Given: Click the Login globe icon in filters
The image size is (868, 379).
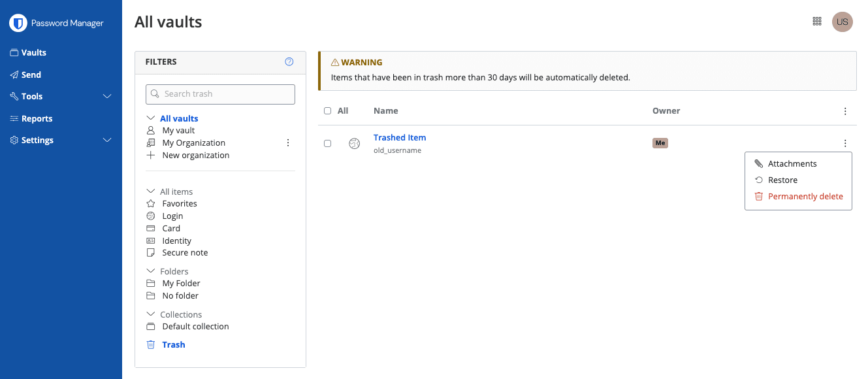Looking at the screenshot, I should tap(150, 216).
